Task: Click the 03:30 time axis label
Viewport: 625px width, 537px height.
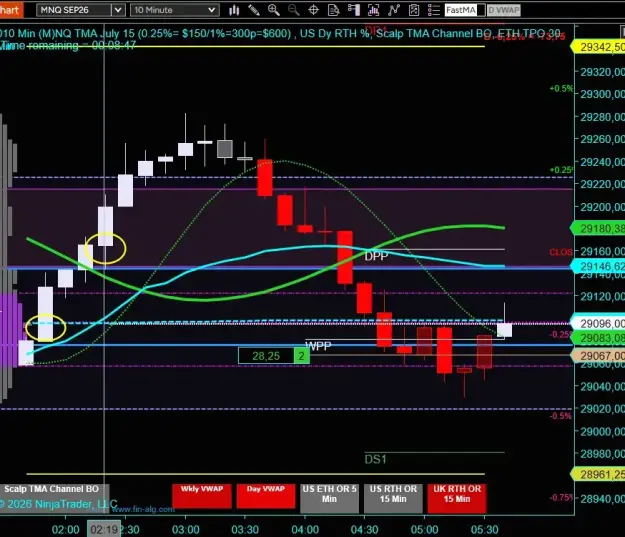Action: [245, 529]
